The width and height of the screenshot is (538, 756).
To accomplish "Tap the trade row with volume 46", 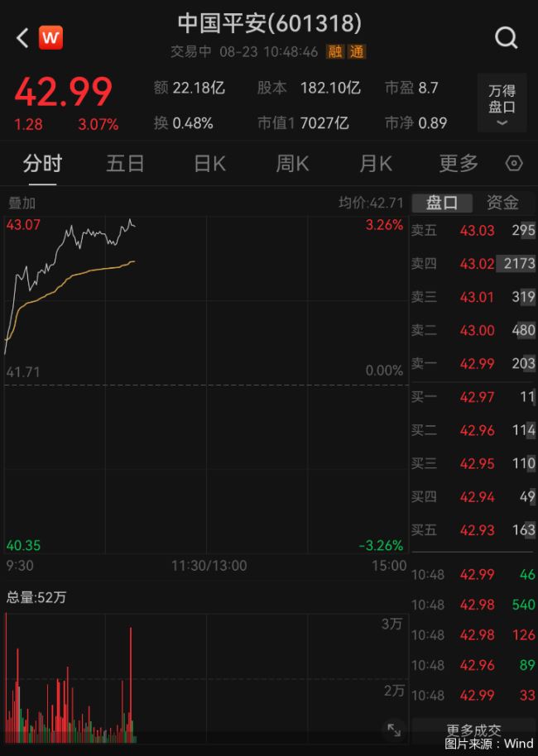I will [x=473, y=575].
